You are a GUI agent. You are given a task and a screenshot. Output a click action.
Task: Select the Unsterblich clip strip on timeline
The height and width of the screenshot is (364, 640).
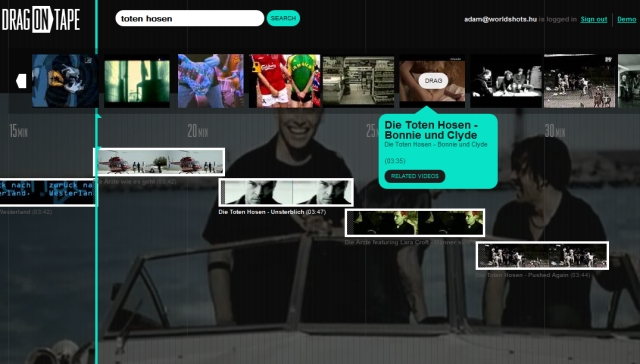[x=286, y=192]
